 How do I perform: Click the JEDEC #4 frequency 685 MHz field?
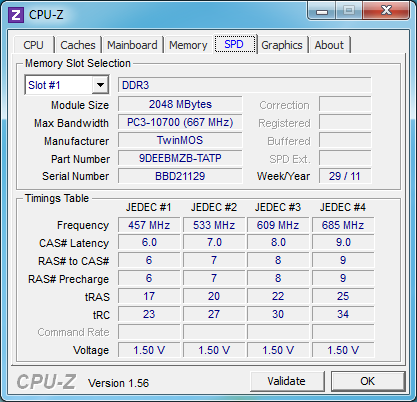point(343,225)
